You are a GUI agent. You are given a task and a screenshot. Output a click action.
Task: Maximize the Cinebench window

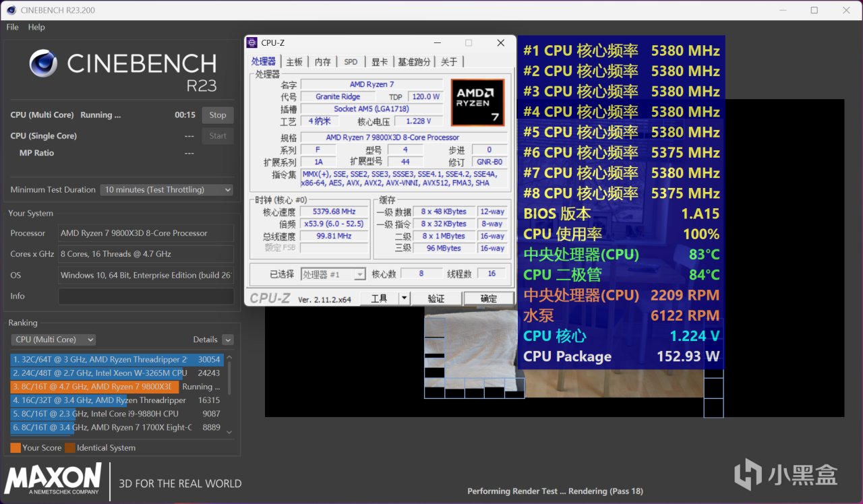pyautogui.click(x=814, y=10)
